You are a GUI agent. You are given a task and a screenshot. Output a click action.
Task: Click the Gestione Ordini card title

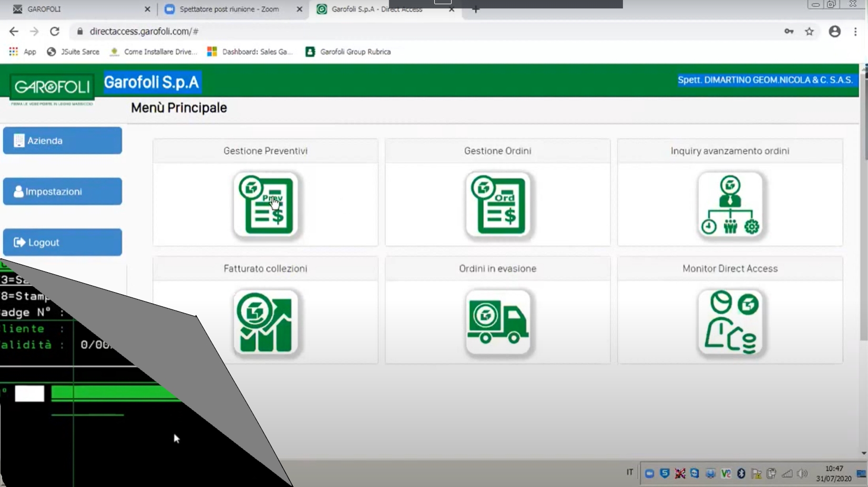tap(498, 151)
